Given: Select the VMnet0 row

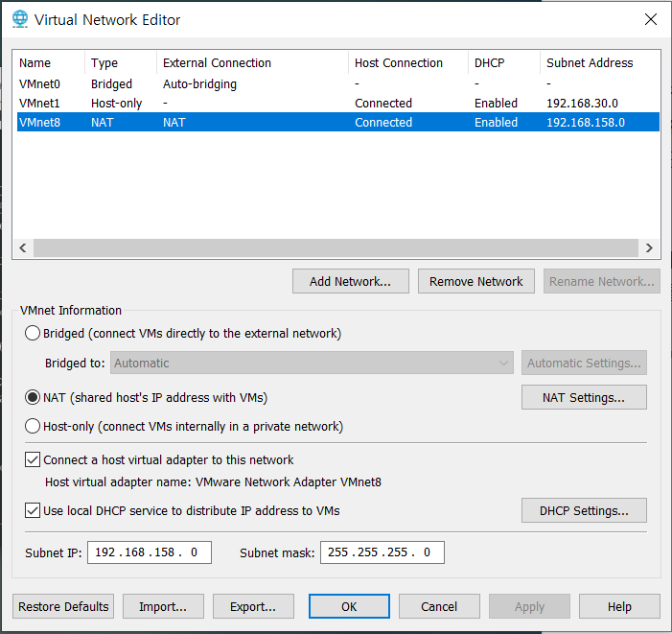Looking at the screenshot, I should point(337,83).
